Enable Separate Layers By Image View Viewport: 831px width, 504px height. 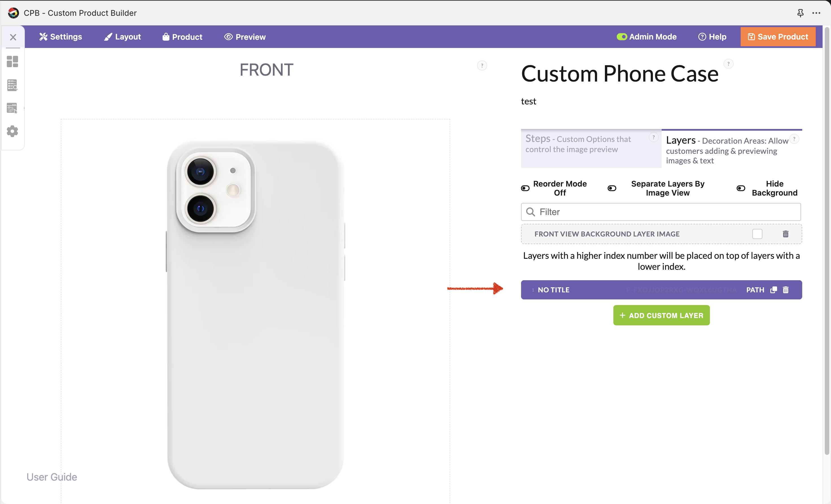[612, 188]
